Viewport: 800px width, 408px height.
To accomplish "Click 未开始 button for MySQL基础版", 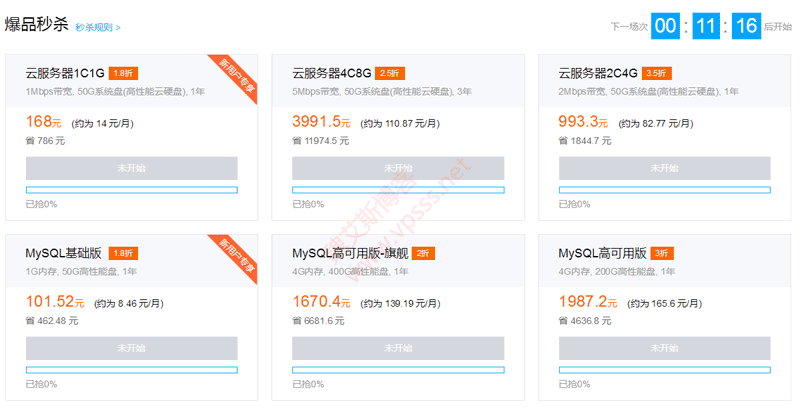I will [x=132, y=348].
